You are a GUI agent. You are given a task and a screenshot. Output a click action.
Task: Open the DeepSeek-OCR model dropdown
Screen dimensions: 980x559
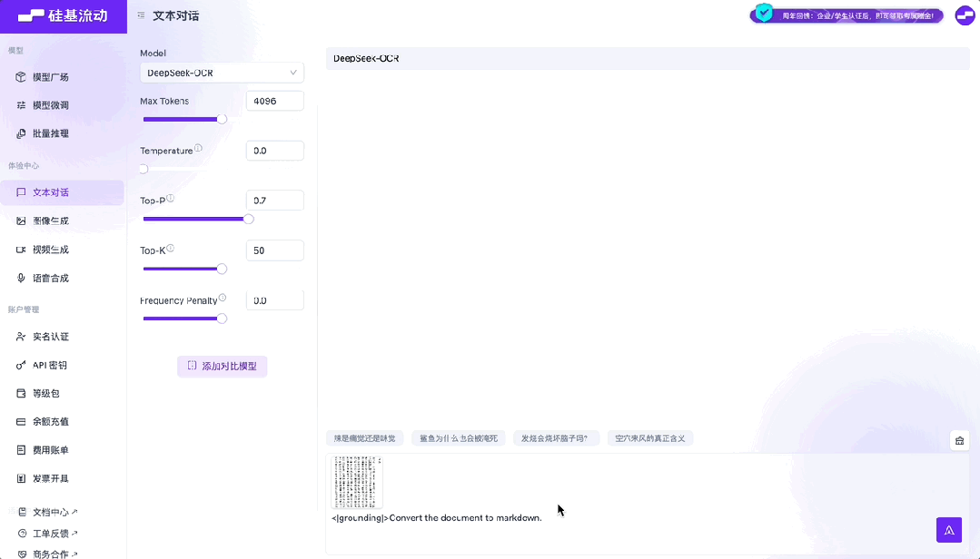[222, 73]
